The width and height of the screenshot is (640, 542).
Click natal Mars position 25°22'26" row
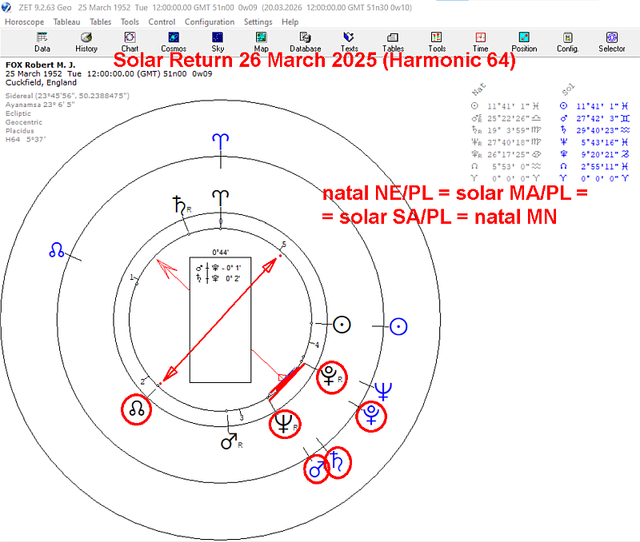pos(505,118)
